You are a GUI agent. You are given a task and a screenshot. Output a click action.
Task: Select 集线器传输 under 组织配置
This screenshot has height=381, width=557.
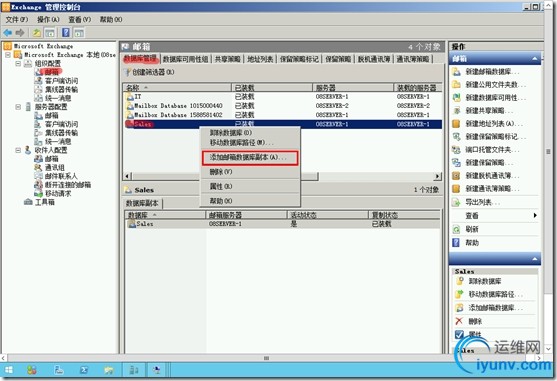click(61, 89)
